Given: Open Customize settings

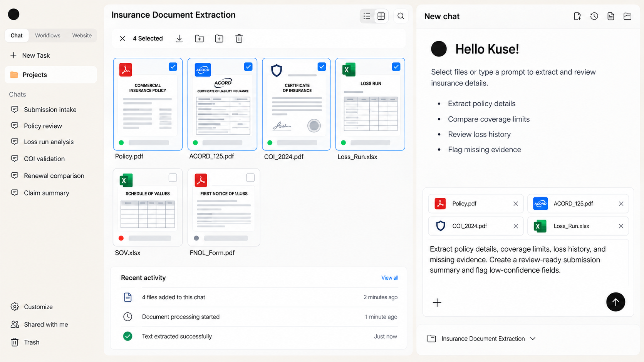Looking at the screenshot, I should [x=32, y=307].
